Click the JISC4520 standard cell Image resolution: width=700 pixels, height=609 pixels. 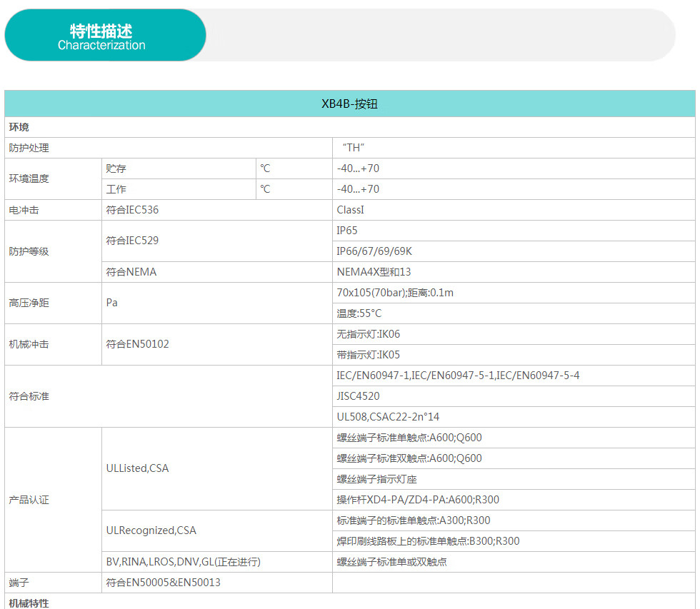tap(358, 396)
